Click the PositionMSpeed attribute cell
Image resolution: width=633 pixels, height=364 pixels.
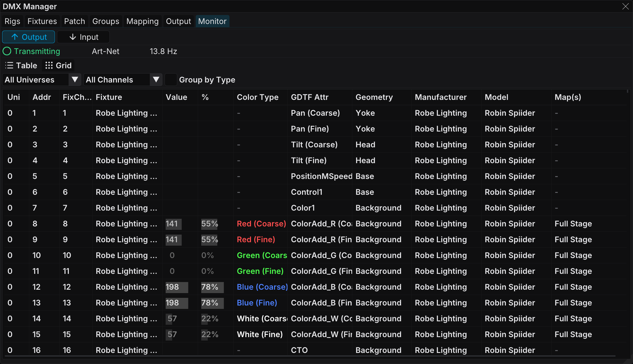[322, 176]
